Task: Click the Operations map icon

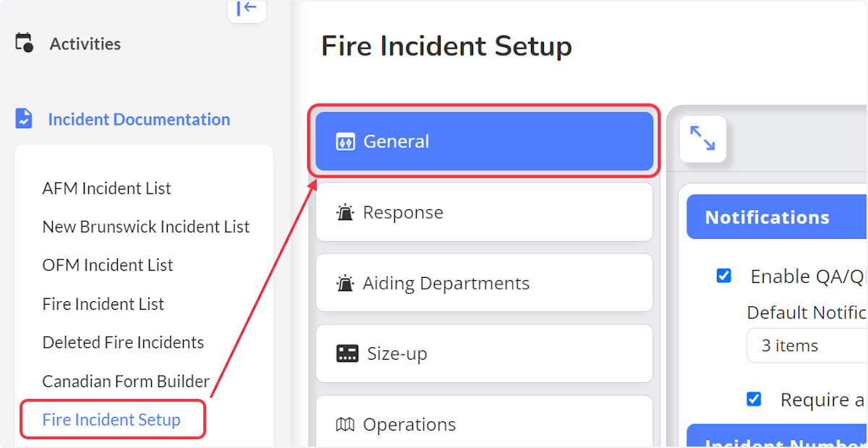Action: point(346,424)
